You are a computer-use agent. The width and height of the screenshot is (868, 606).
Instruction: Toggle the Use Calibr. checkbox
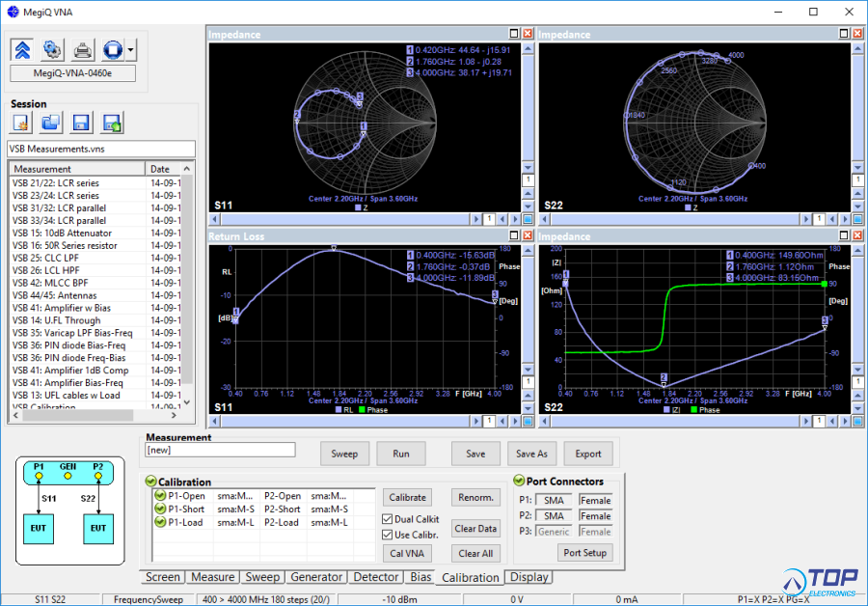(388, 535)
